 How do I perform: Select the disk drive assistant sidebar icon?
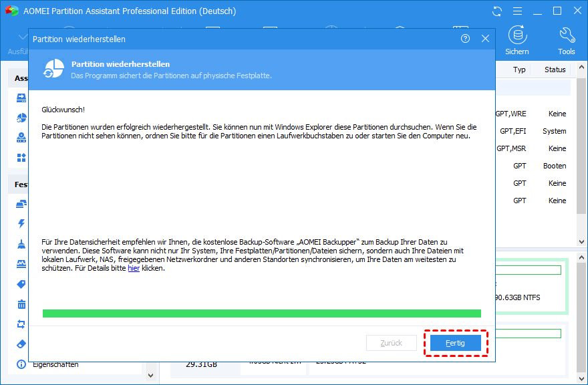[21, 138]
